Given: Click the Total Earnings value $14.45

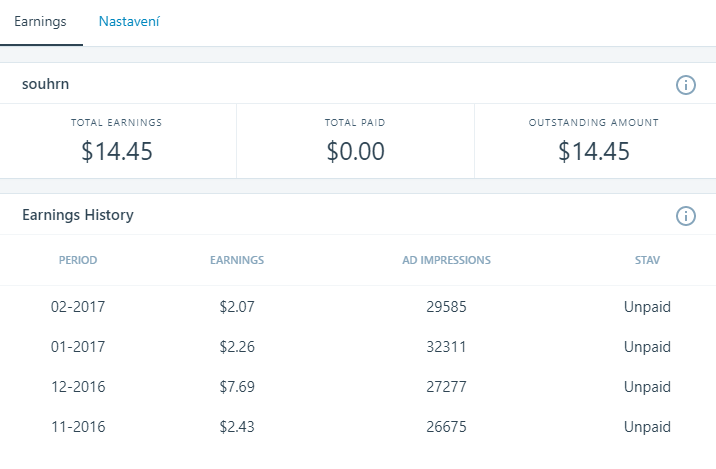Looking at the screenshot, I should click(x=117, y=151).
